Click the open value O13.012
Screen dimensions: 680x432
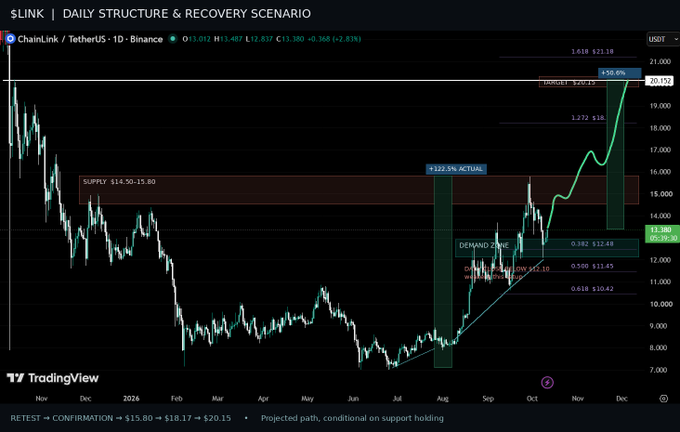(x=196, y=39)
